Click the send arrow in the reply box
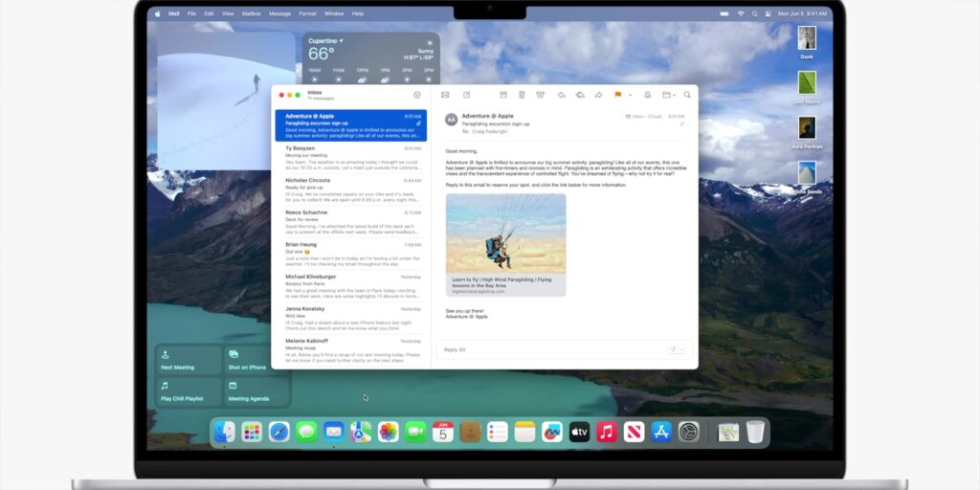The image size is (980, 490). [x=673, y=349]
